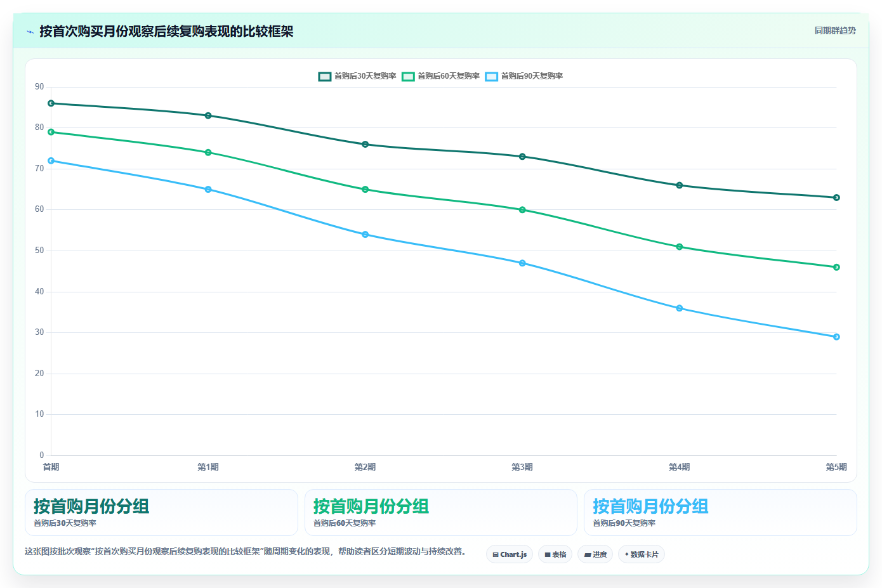
Task: Click the 90-day line point at 第4期
Action: (680, 308)
